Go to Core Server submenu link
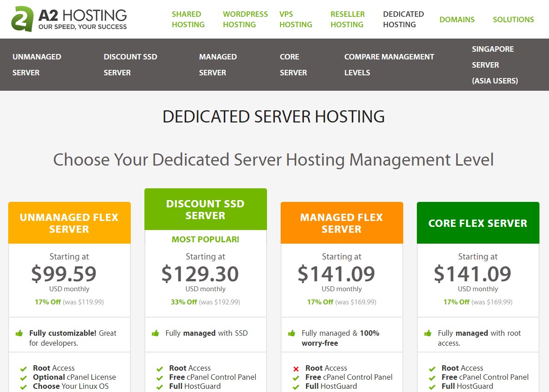549x392 pixels. [x=293, y=64]
